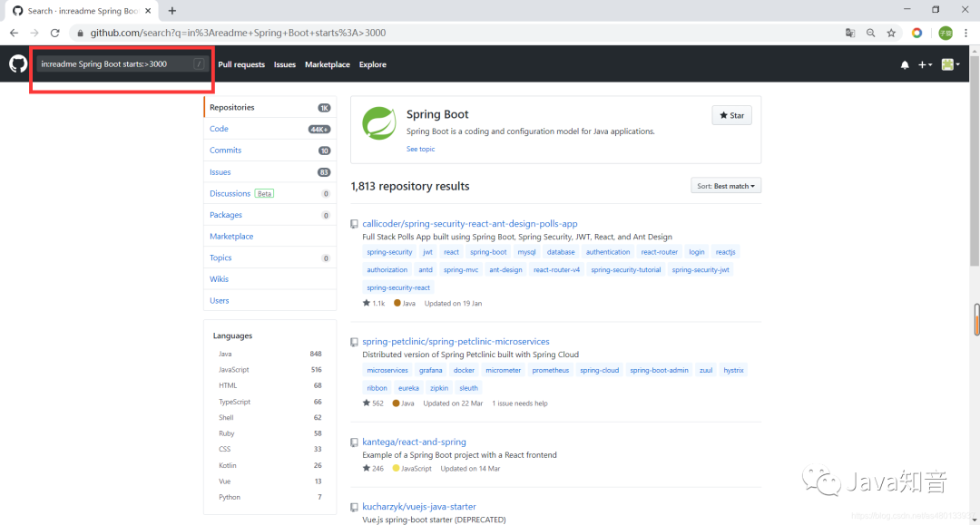Open spring-petclinic/spring-petclinic-microservices repository
The width and height of the screenshot is (980, 525).
(456, 342)
